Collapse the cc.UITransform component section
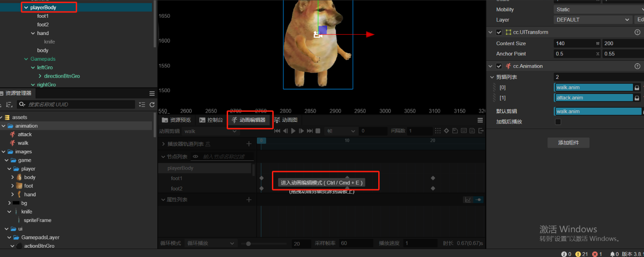Screen dimensions: 644x257 click(x=490, y=32)
